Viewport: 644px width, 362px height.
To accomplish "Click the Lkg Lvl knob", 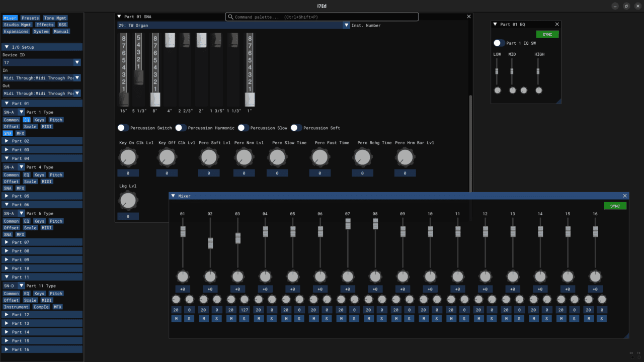I will pyautogui.click(x=128, y=201).
